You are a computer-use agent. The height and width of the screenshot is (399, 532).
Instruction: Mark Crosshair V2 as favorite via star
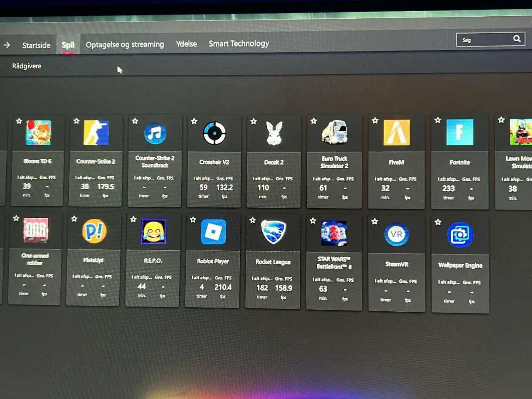click(x=194, y=121)
